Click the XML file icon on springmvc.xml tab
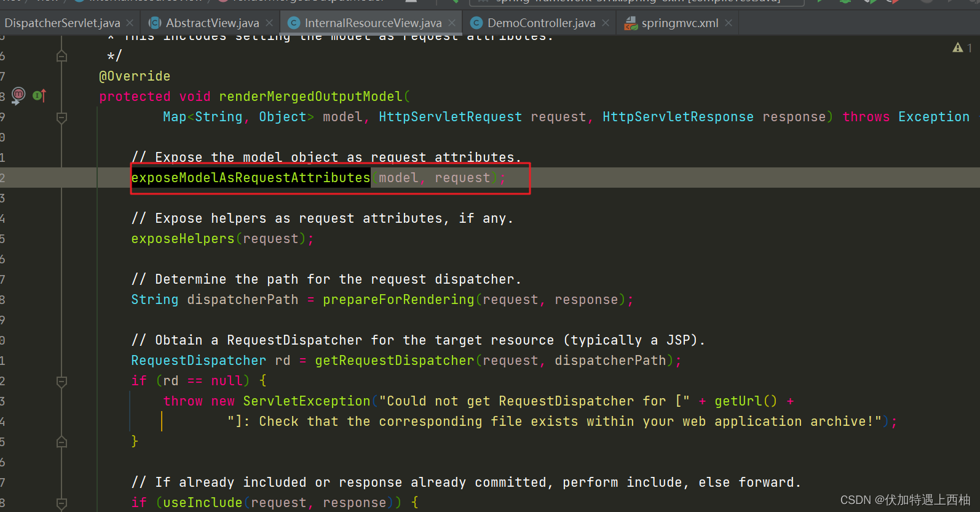Screen dimensions: 980x512 click(630, 23)
